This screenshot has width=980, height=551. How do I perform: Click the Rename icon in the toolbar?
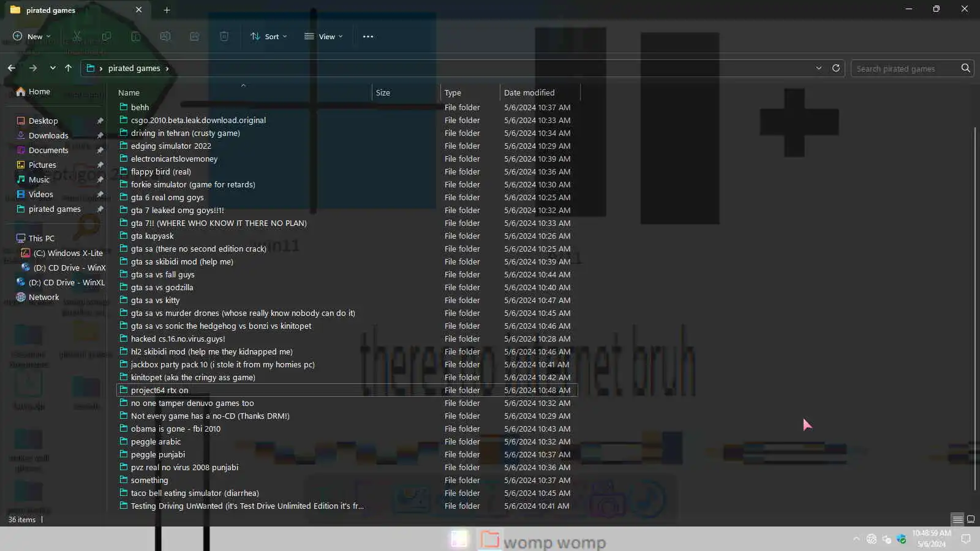pyautogui.click(x=165, y=37)
